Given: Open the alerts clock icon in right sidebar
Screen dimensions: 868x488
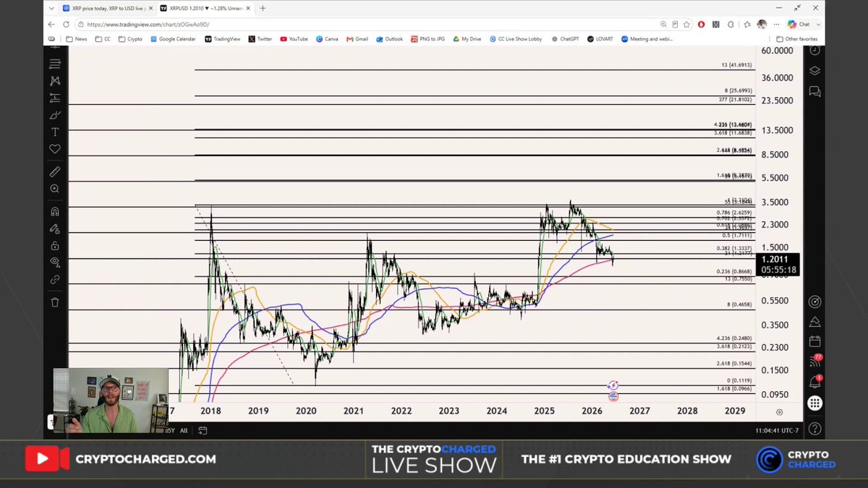Looking at the screenshot, I should pyautogui.click(x=815, y=51).
